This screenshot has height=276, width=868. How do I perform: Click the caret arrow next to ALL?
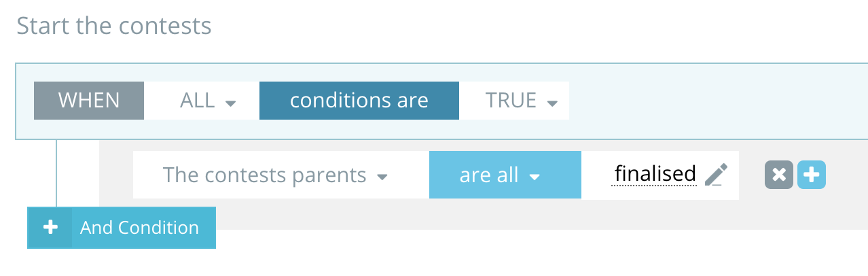click(230, 103)
